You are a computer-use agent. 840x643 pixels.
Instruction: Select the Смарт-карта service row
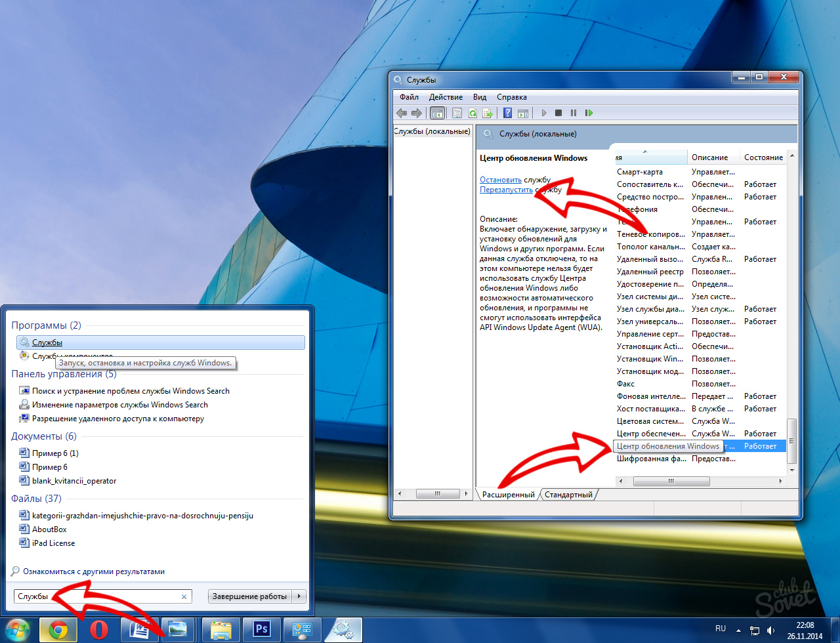(x=699, y=172)
